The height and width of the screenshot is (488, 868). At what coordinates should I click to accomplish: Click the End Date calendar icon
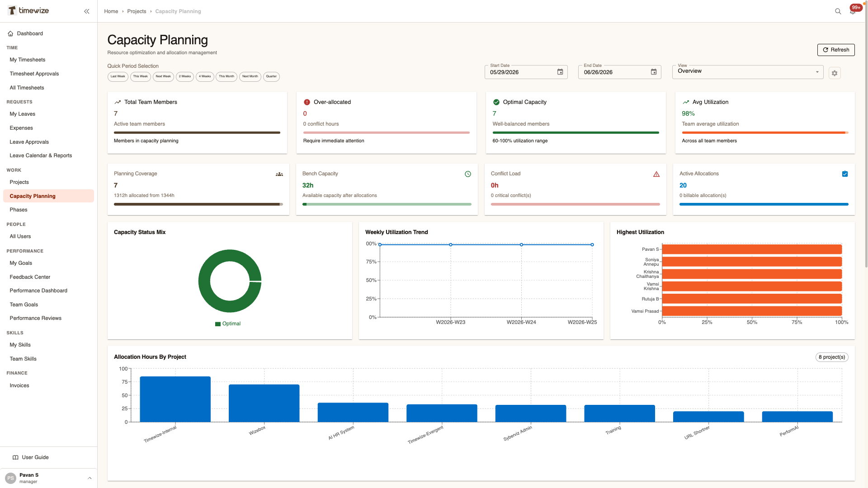point(654,72)
